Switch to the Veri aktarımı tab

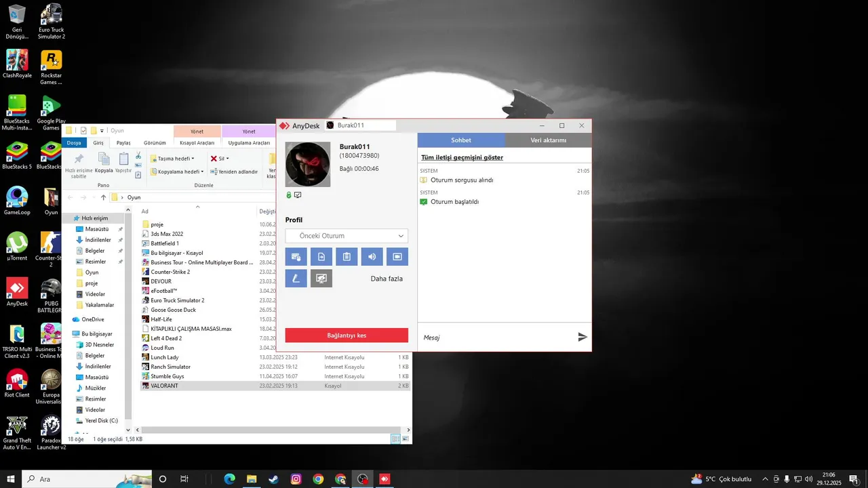pyautogui.click(x=548, y=140)
